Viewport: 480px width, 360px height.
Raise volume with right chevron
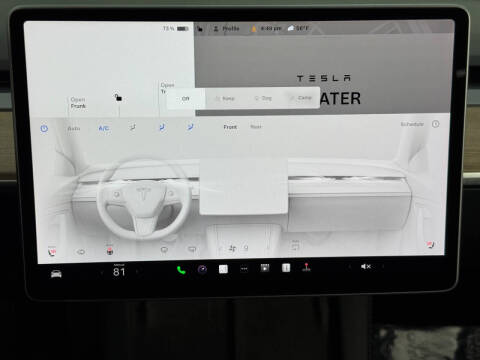click(x=383, y=266)
